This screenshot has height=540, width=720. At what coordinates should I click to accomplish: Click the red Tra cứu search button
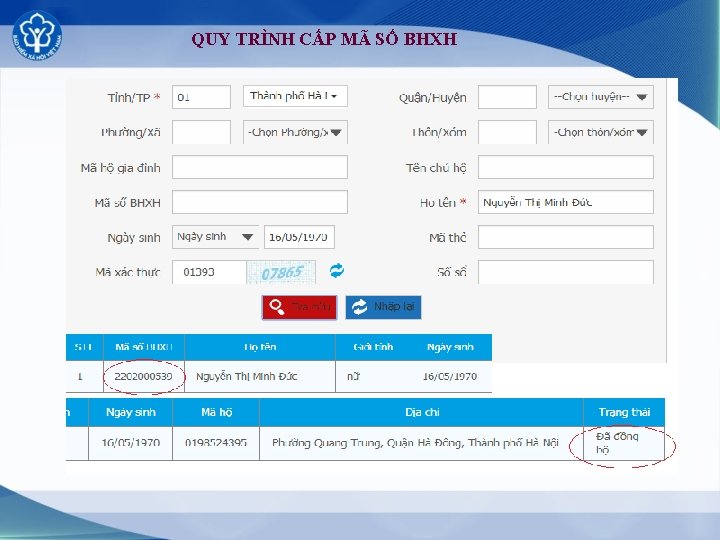(x=299, y=307)
